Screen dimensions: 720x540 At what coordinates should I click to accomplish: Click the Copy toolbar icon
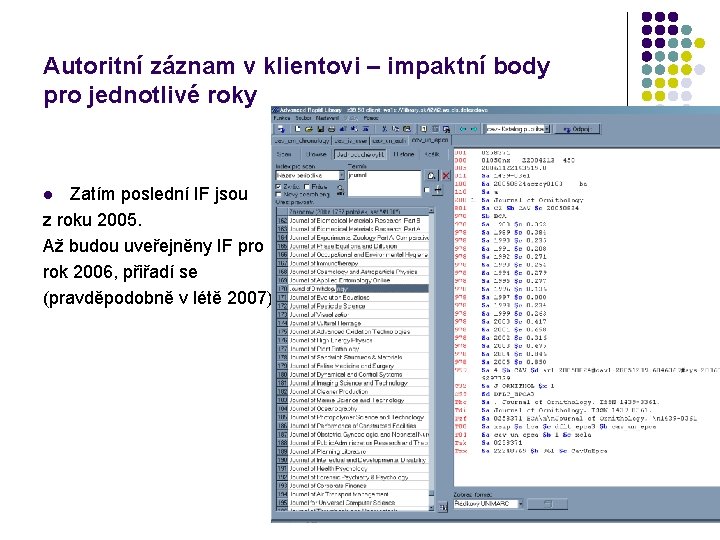396,129
